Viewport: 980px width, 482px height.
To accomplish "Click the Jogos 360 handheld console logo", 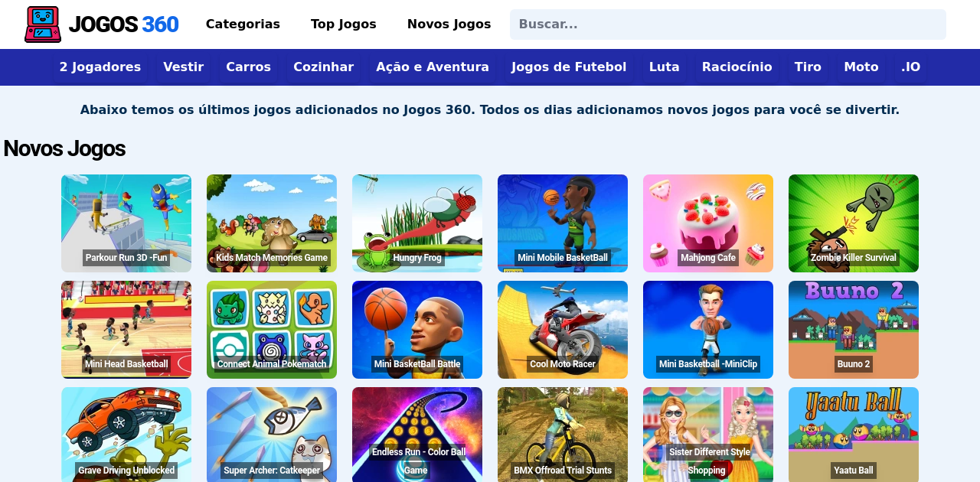I will tap(43, 24).
